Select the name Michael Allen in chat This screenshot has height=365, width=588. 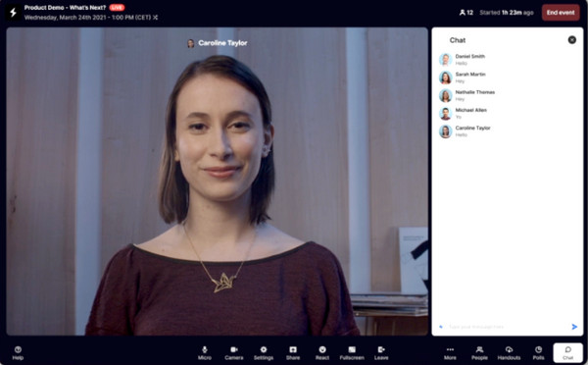[471, 110]
